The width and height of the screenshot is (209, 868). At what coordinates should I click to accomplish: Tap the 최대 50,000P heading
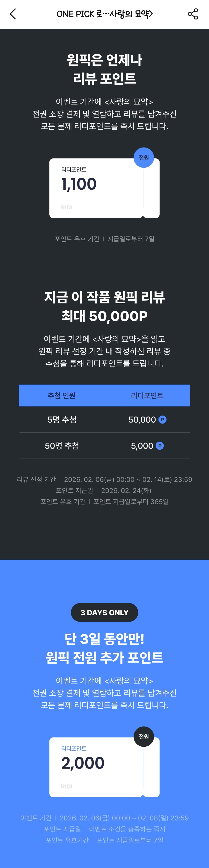pyautogui.click(x=104, y=316)
